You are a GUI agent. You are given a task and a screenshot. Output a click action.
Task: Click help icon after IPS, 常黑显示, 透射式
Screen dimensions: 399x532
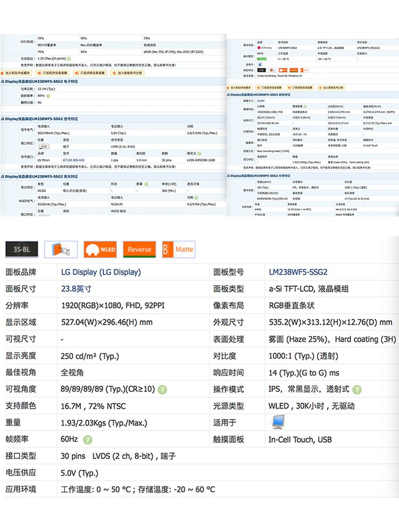(x=357, y=389)
